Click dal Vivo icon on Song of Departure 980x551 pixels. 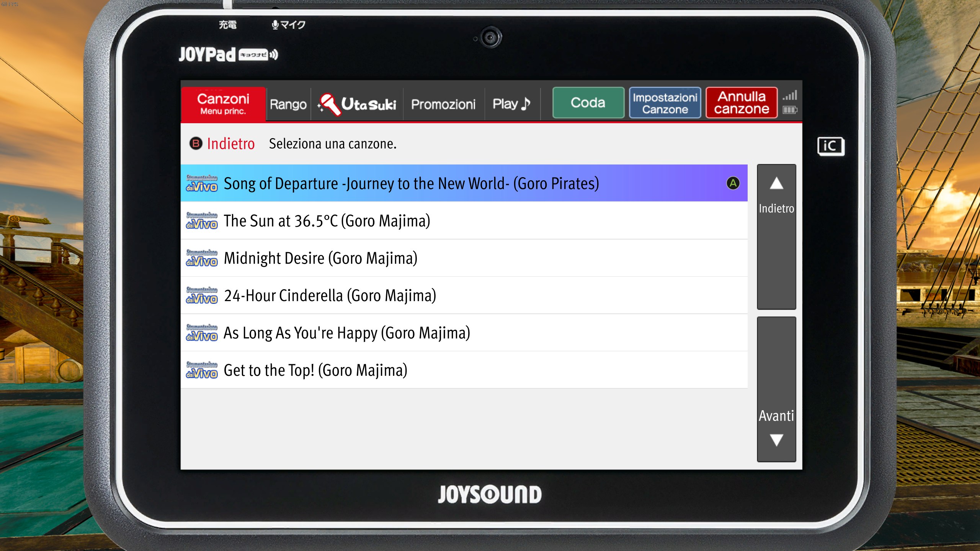(202, 183)
